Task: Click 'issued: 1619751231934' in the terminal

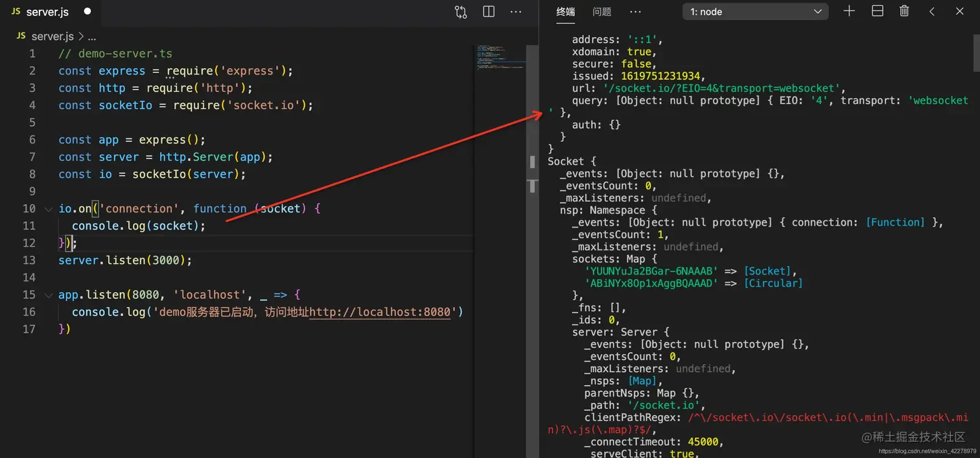Action: pyautogui.click(x=638, y=76)
